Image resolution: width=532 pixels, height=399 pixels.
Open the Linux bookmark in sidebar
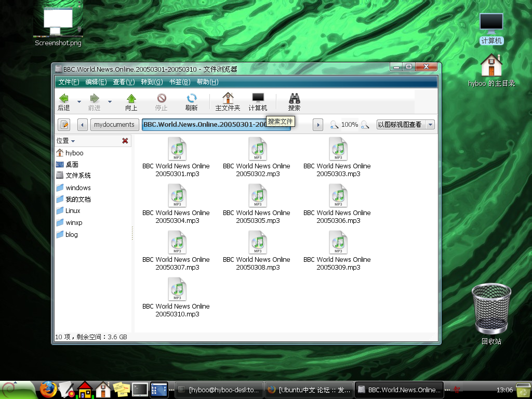coord(68,211)
